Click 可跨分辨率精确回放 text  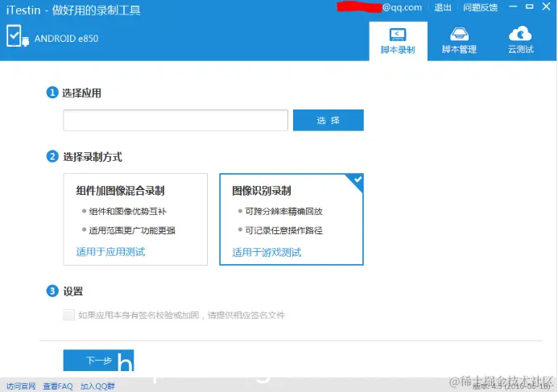point(283,212)
